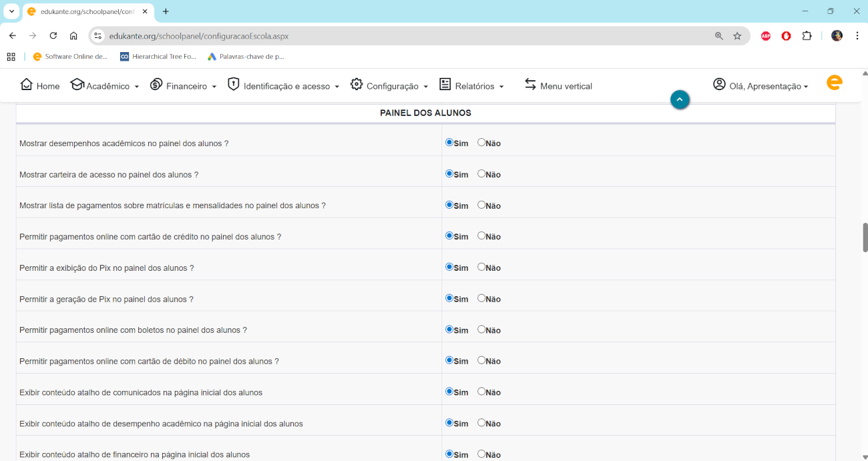Screen dimensions: 868x461
Task: Open the Configuração menu
Action: click(389, 86)
